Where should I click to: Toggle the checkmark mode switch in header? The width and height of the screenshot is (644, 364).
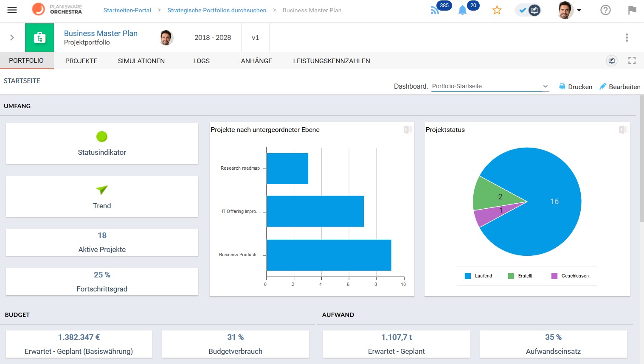pyautogui.click(x=528, y=10)
